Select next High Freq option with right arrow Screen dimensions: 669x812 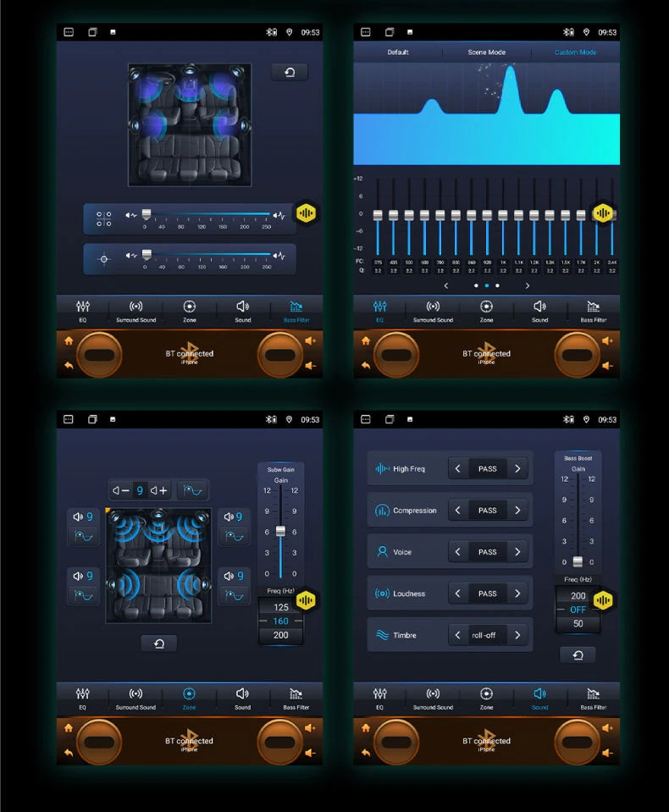pos(517,468)
